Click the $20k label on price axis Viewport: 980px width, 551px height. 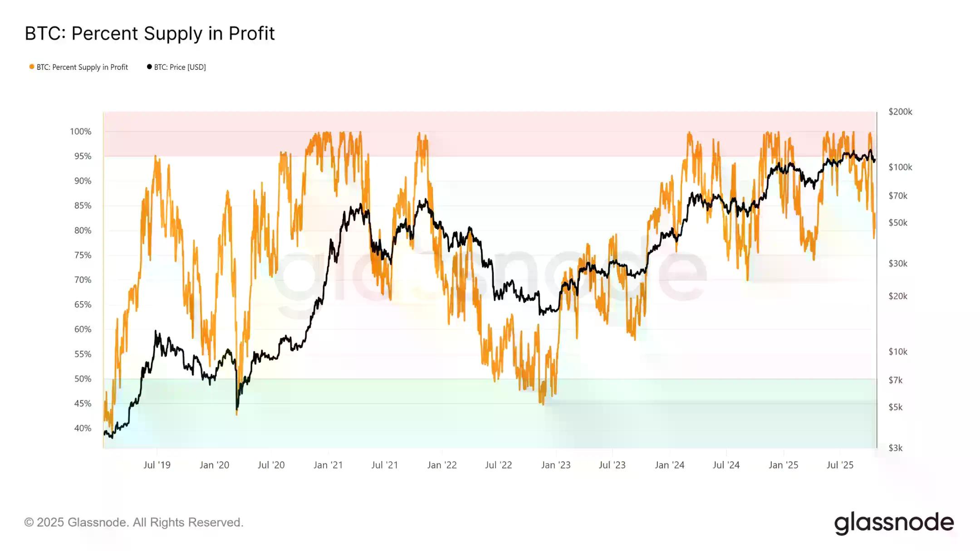click(898, 296)
